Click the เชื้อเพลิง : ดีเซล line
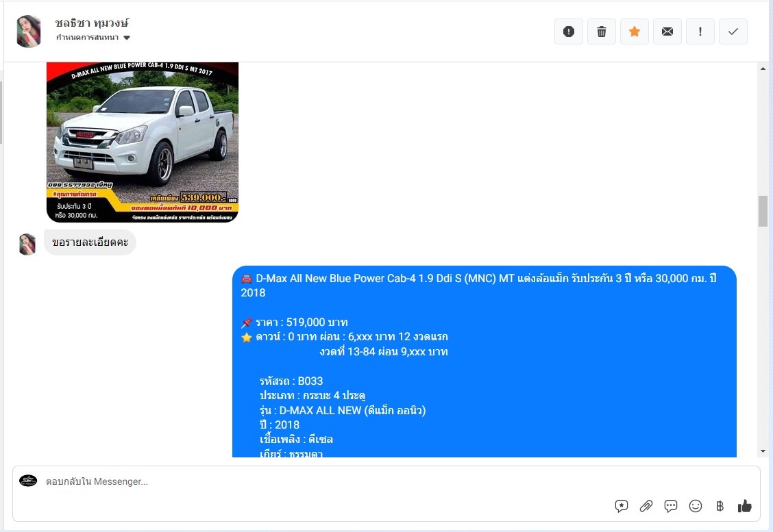The height and width of the screenshot is (532, 773). click(x=296, y=440)
